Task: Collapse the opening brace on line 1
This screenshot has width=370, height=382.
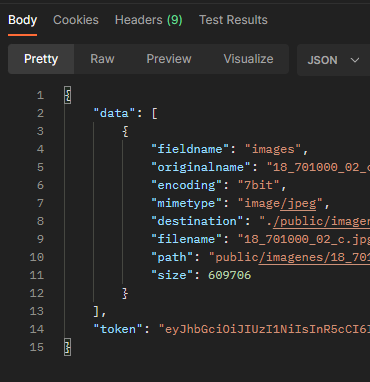Action: (68, 96)
